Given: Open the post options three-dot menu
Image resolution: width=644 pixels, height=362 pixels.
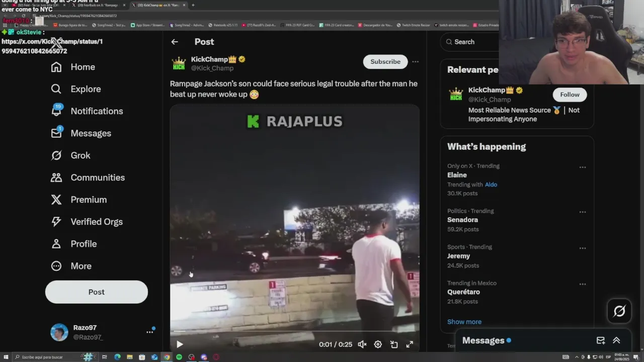Looking at the screenshot, I should click(x=415, y=62).
